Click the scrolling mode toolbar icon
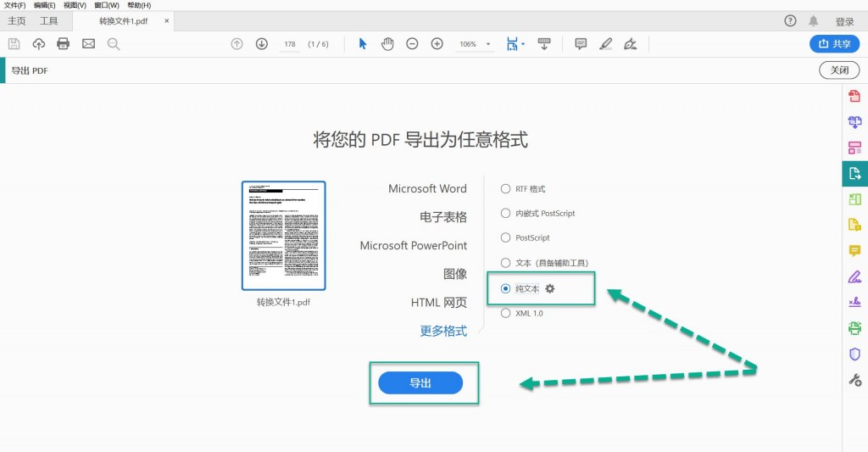868x452 pixels. [544, 44]
